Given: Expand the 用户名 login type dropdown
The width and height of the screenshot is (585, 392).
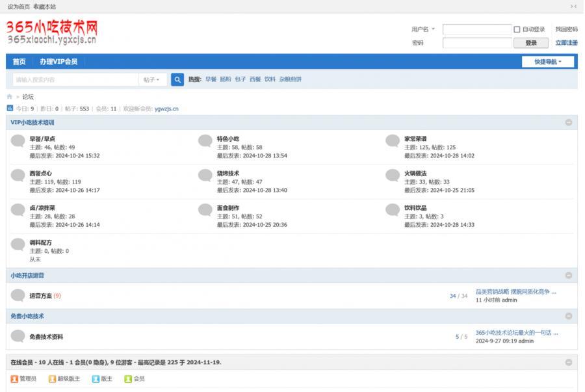Looking at the screenshot, I should tap(423, 29).
